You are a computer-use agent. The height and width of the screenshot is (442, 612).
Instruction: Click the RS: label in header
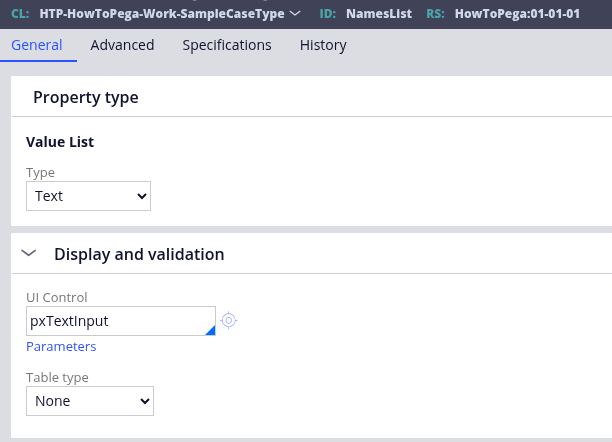coord(434,14)
